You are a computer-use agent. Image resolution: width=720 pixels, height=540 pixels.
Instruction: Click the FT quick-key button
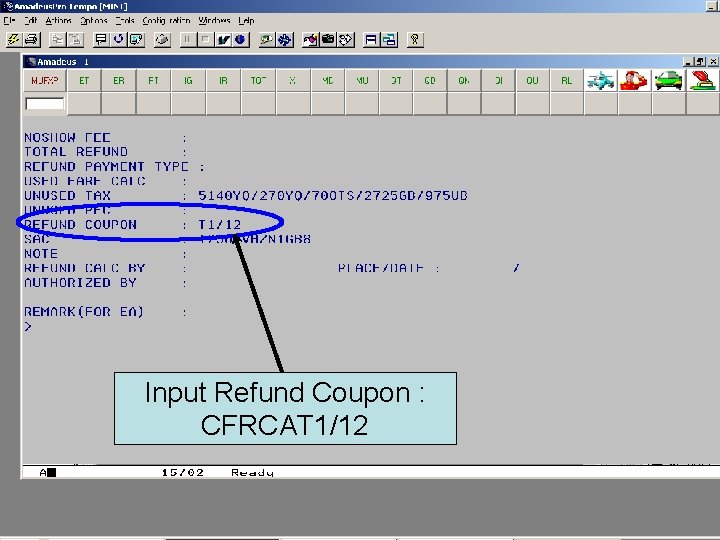click(153, 80)
